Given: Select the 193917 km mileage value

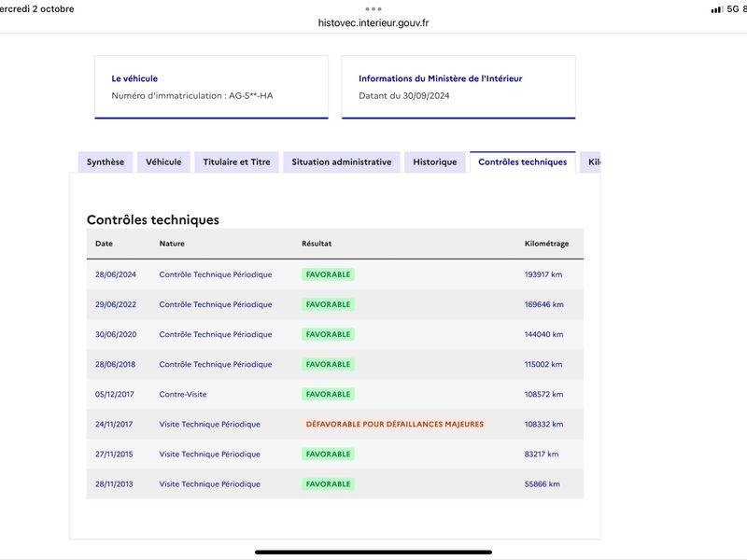Looking at the screenshot, I should click(x=543, y=274).
